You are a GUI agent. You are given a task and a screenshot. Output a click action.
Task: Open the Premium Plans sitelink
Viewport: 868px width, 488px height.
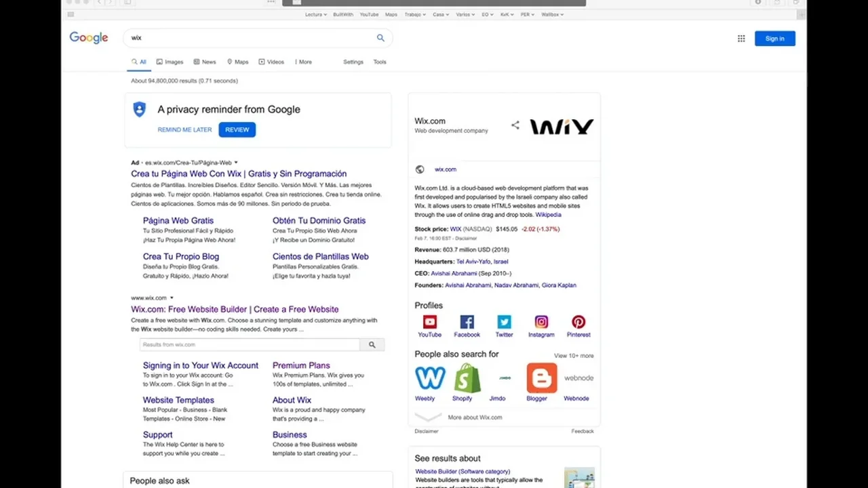pyautogui.click(x=301, y=365)
